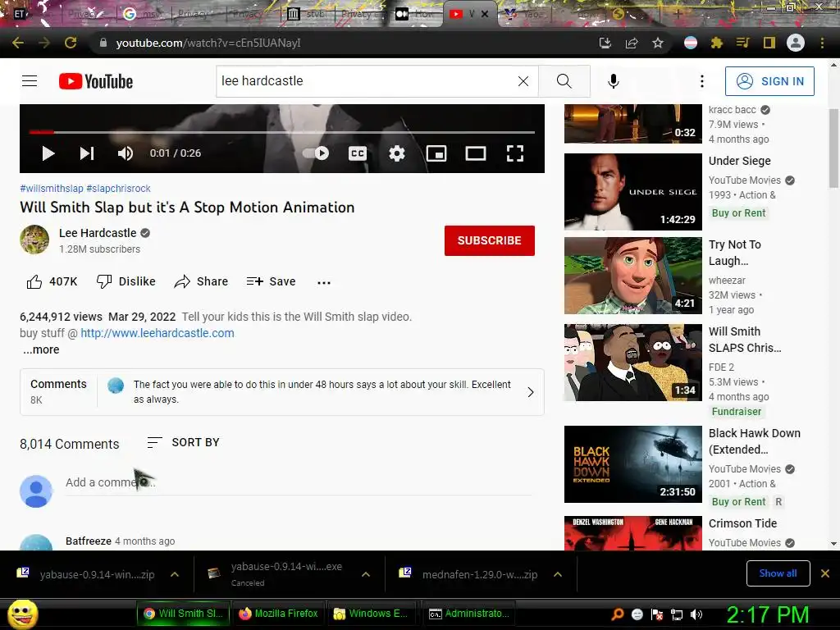Open more actions ellipsis below video
This screenshot has width=840, height=630.
pyautogui.click(x=324, y=282)
